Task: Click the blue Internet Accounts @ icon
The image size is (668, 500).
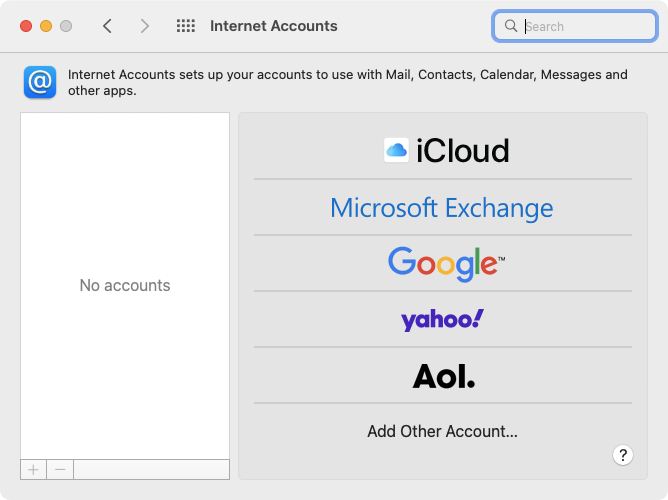Action: [40, 82]
